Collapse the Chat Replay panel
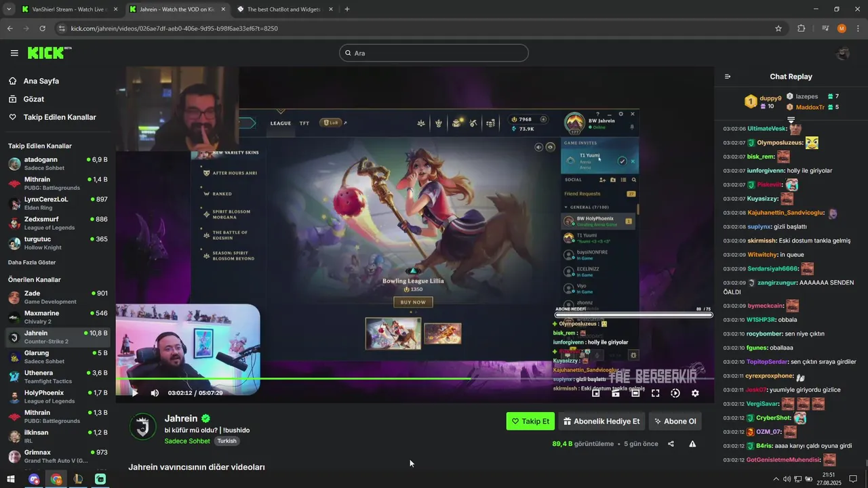This screenshot has height=488, width=868. [x=728, y=77]
